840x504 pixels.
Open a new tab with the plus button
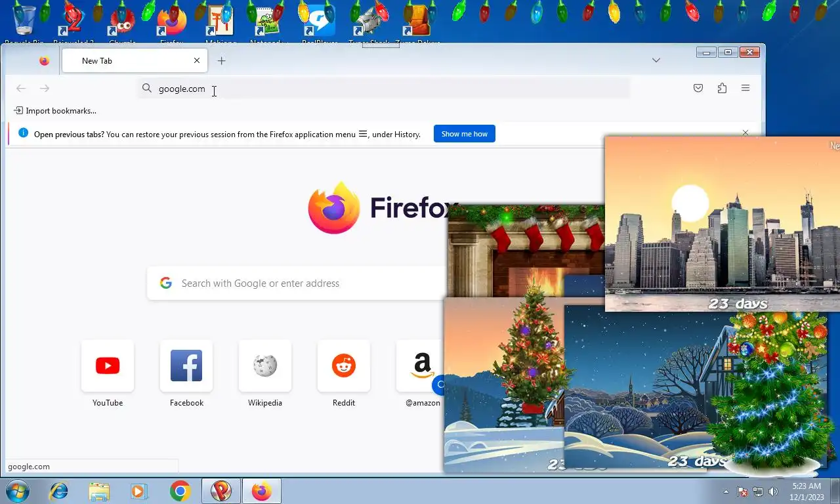pos(221,60)
